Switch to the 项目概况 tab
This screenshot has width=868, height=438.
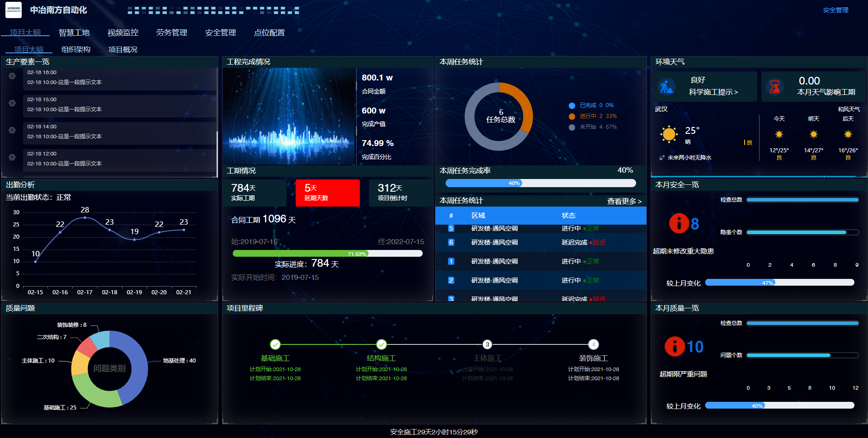pyautogui.click(x=123, y=49)
